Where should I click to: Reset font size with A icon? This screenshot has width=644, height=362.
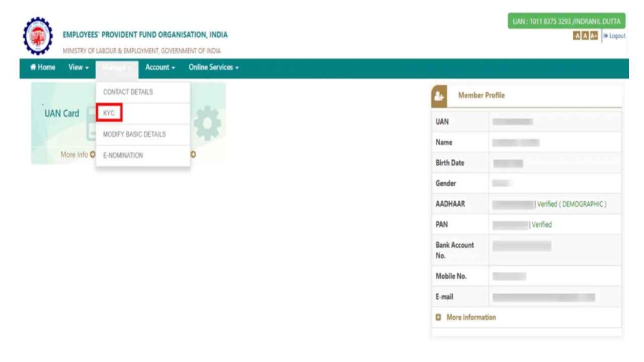(x=586, y=36)
